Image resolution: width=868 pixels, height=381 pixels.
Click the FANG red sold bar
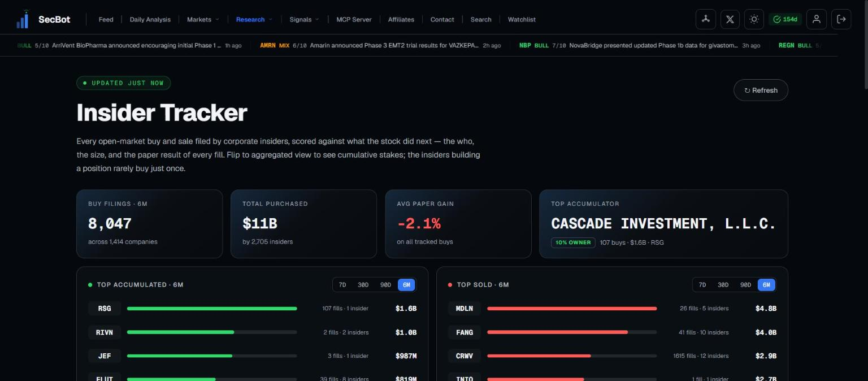pos(557,332)
